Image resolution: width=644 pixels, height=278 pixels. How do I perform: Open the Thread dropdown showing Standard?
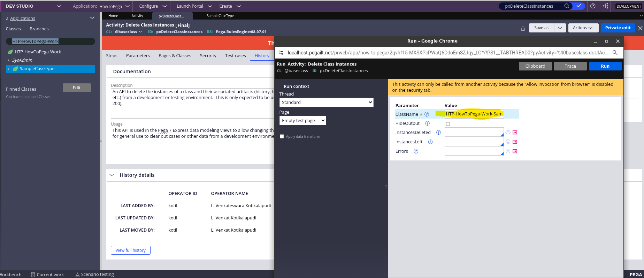326,102
